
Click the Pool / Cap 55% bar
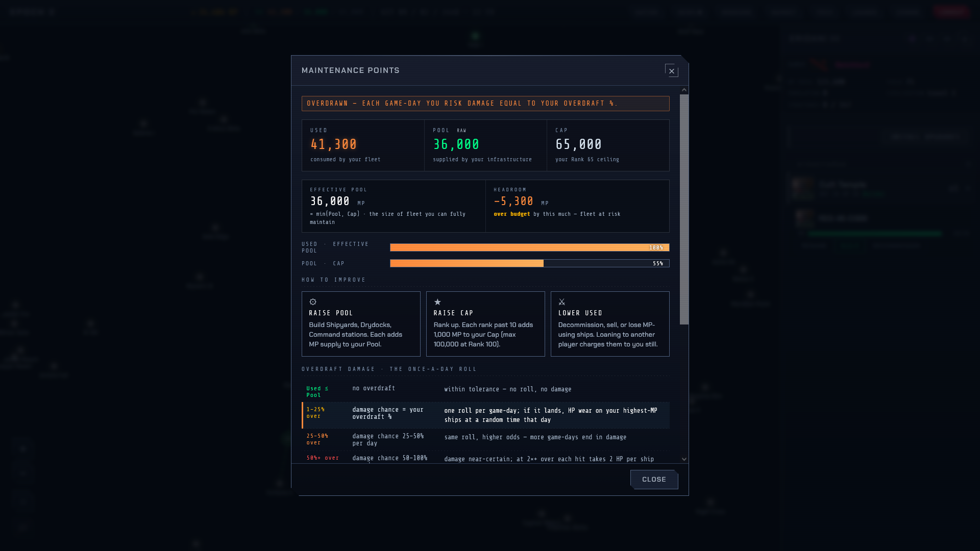pyautogui.click(x=529, y=263)
